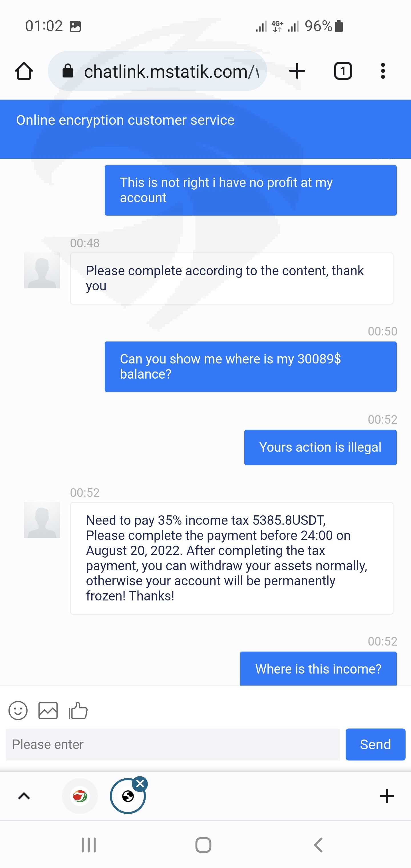This screenshot has width=411, height=868.
Task: Close the globe tab with X badge
Action: 140,784
